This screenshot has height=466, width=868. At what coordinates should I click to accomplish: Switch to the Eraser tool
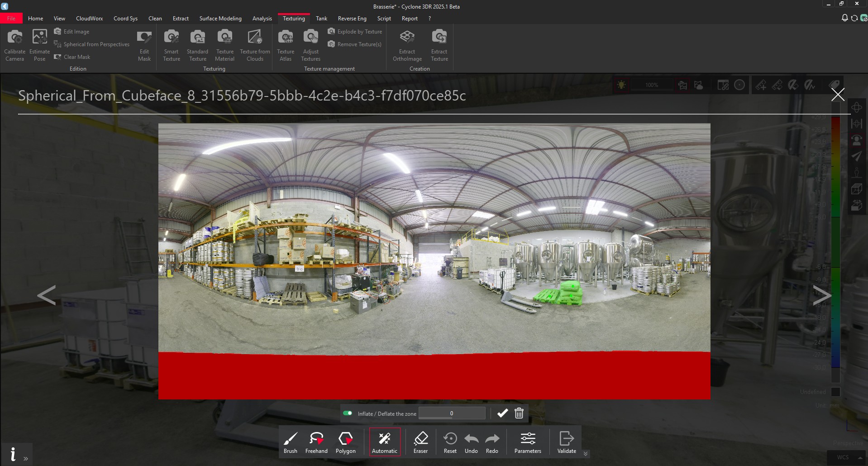[420, 442]
